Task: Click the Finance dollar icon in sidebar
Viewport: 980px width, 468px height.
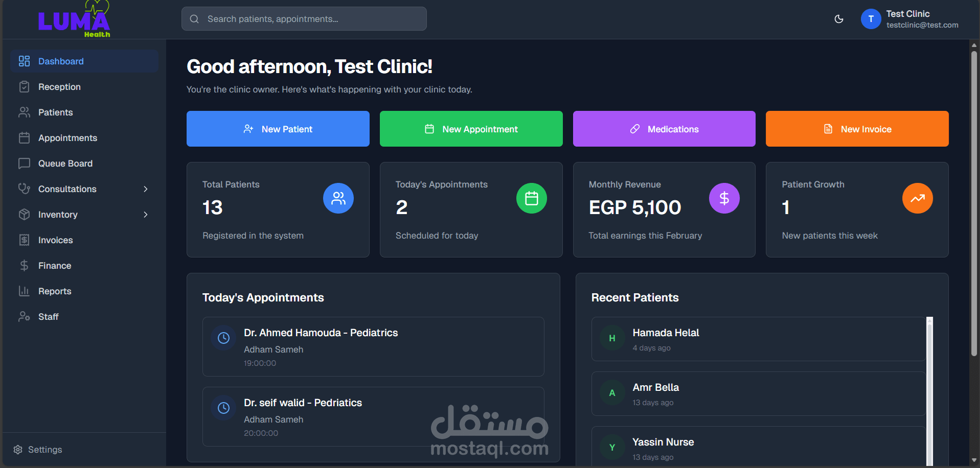Action: coord(24,266)
